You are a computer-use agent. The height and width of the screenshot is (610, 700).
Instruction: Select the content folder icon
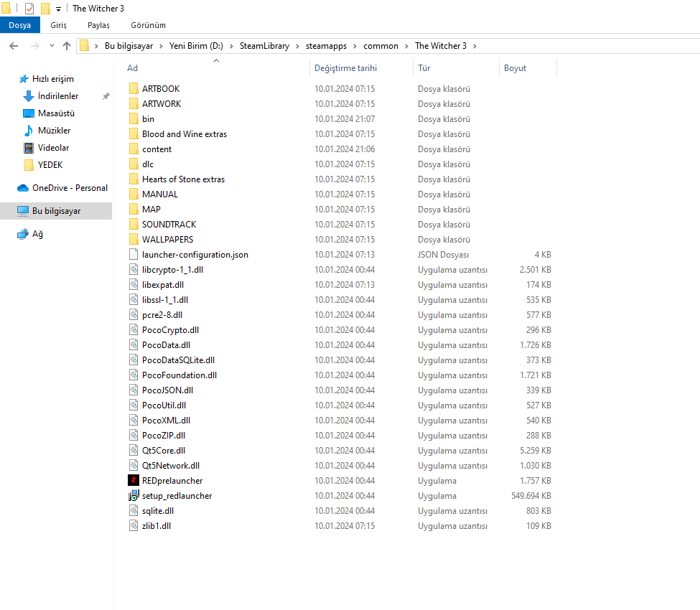pos(134,149)
